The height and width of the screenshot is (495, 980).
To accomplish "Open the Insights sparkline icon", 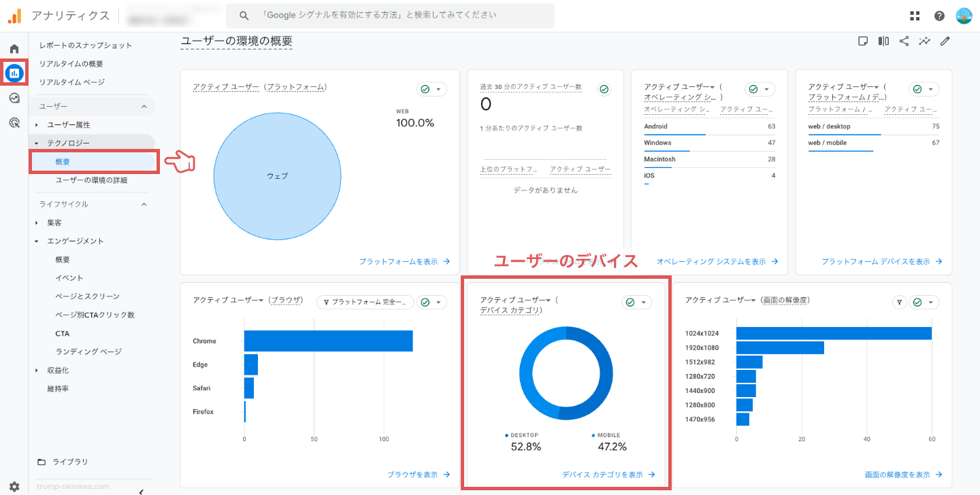I will pyautogui.click(x=924, y=41).
